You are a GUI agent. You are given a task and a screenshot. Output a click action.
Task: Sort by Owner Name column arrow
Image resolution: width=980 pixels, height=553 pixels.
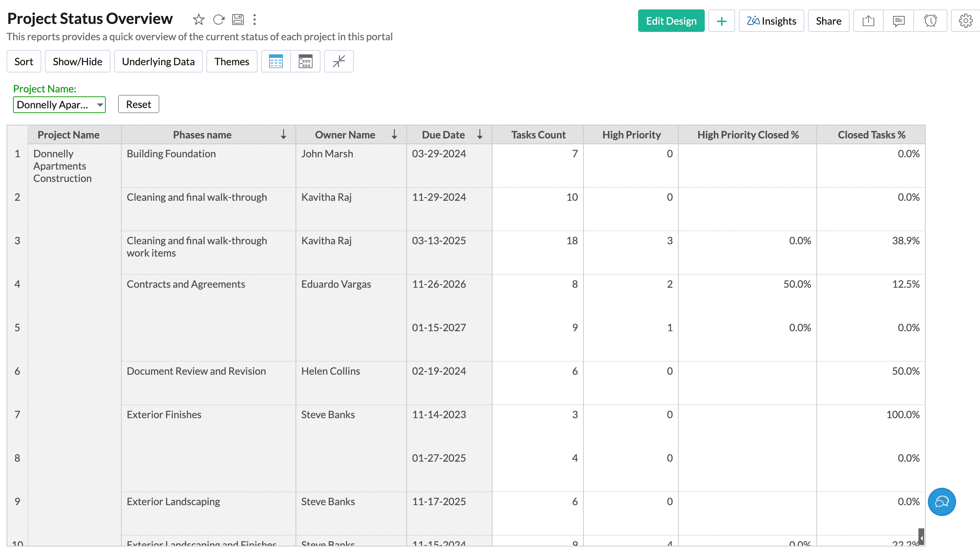click(394, 134)
